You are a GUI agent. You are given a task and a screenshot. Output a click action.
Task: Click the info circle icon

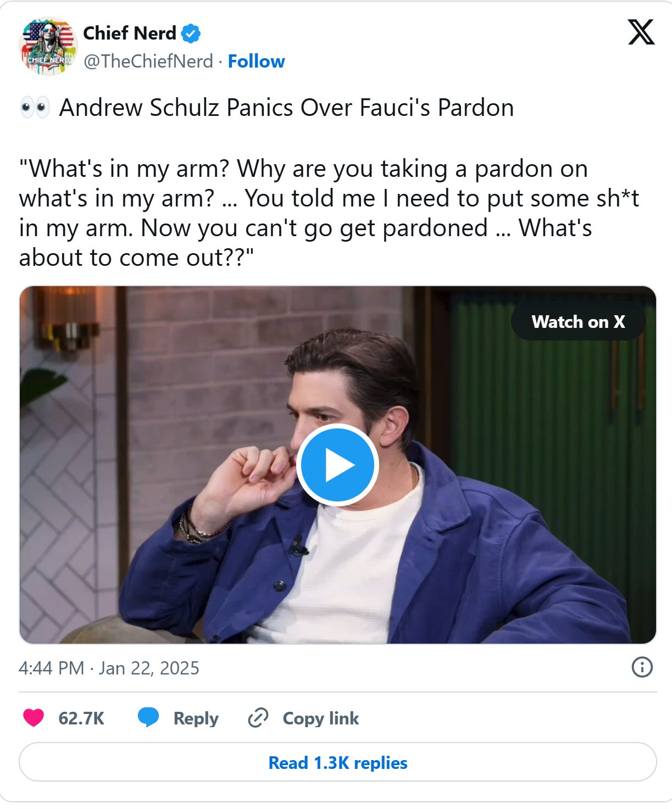click(x=642, y=667)
